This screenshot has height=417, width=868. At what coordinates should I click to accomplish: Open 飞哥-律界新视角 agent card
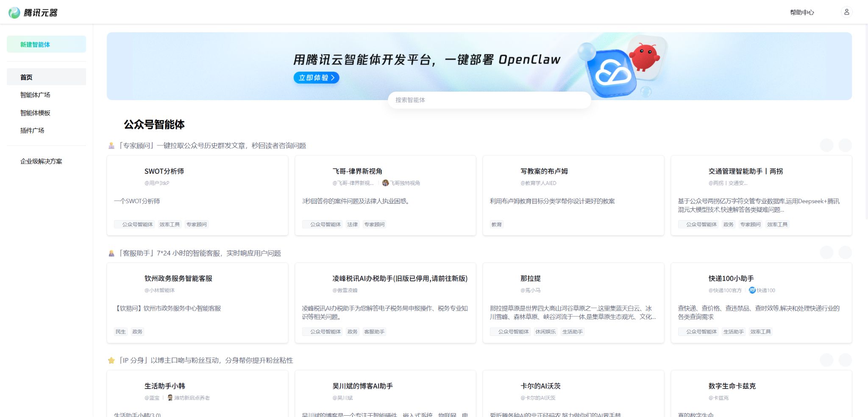pos(385,195)
